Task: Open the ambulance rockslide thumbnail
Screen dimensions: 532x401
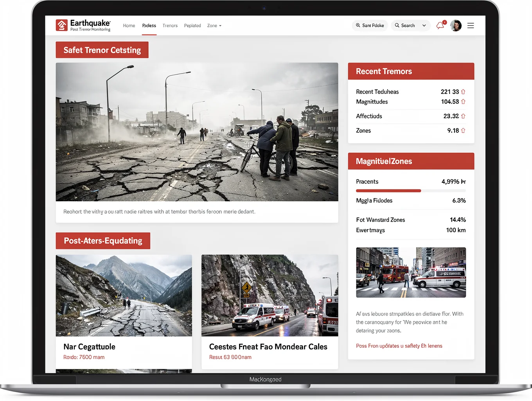Action: 270,296
